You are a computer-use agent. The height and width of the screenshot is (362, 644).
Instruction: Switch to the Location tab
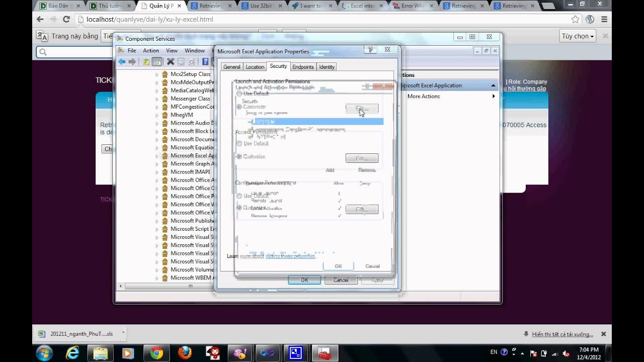(x=255, y=67)
